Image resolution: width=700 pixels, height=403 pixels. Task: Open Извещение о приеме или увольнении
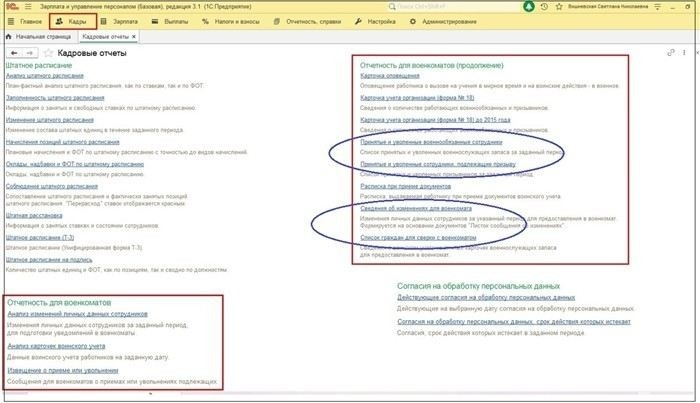pyautogui.click(x=63, y=370)
